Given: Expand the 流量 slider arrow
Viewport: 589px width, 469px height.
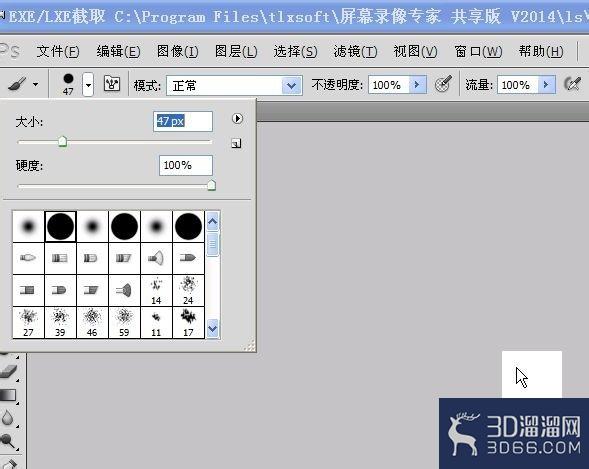Looking at the screenshot, I should 547,85.
